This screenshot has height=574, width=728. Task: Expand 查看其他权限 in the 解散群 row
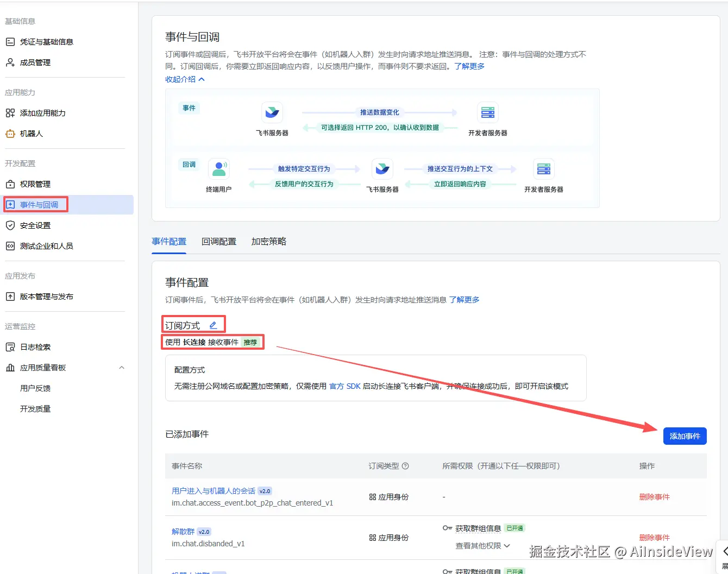coord(483,546)
